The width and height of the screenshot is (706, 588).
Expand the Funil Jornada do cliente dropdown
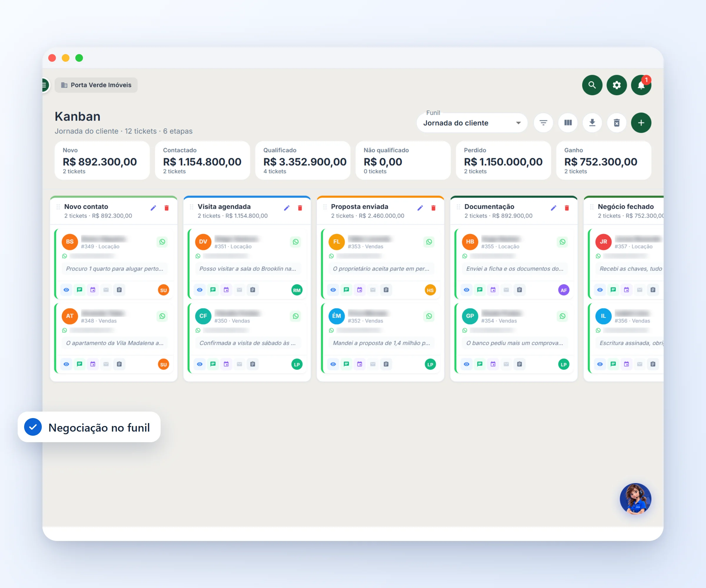[472, 123]
